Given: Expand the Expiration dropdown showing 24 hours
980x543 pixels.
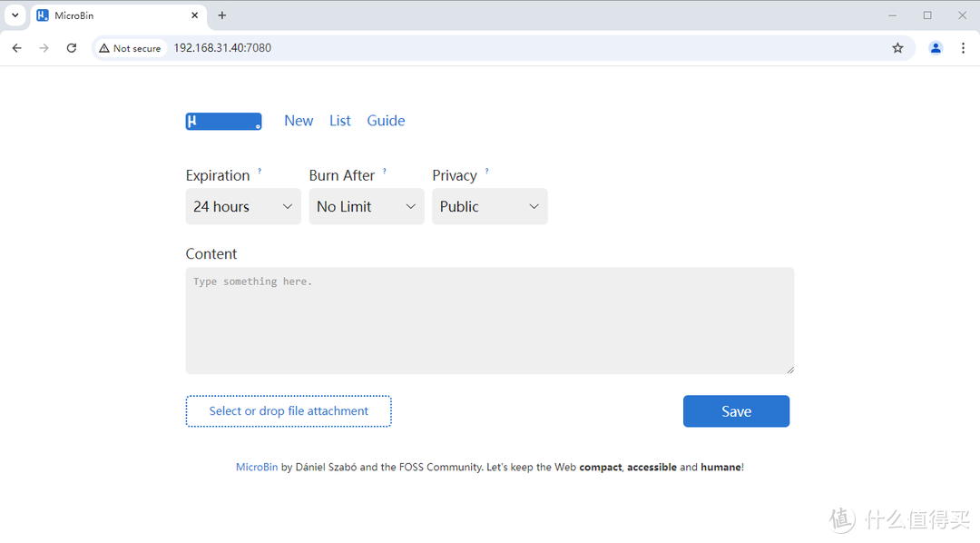Looking at the screenshot, I should coord(243,207).
